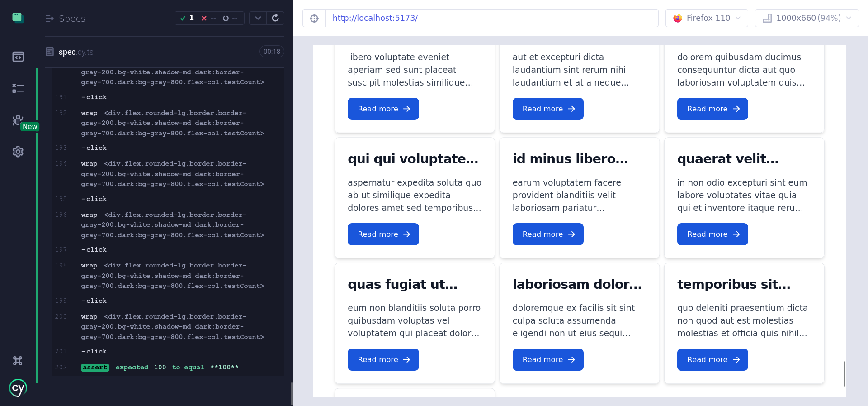The width and height of the screenshot is (868, 406).
Task: Click Read more on quaerat velit card
Action: click(712, 234)
